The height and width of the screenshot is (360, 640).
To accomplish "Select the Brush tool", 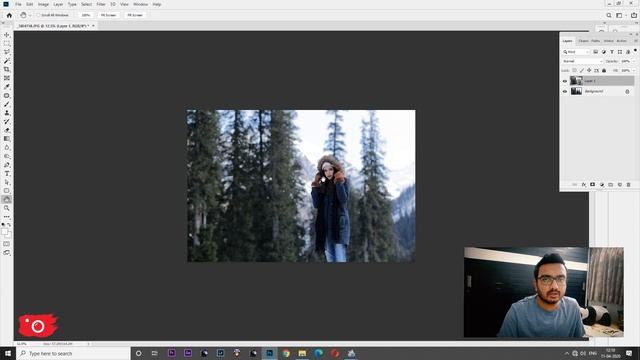I will pos(7,104).
